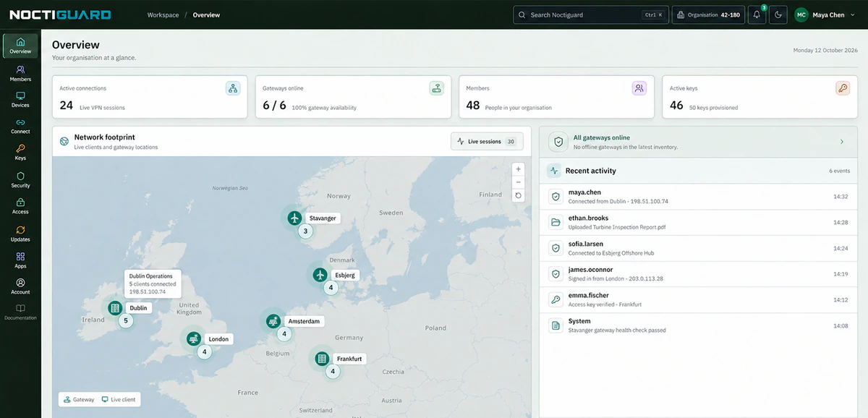Go to Members in the sidebar

click(x=20, y=74)
